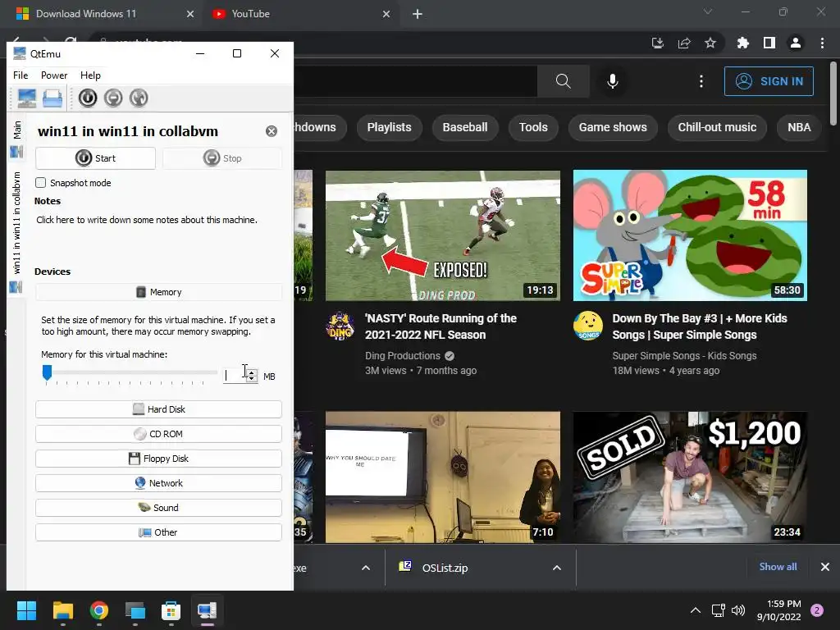Open 'NASTY' Route Running video title
This screenshot has width=840, height=630.
[441, 326]
